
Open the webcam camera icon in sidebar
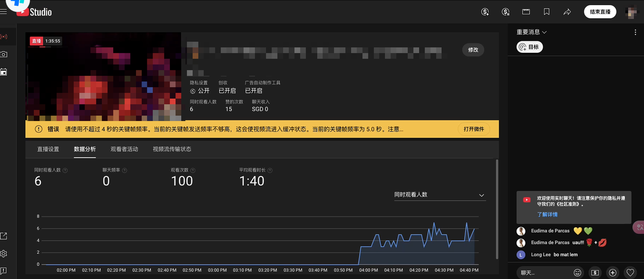[x=4, y=54]
